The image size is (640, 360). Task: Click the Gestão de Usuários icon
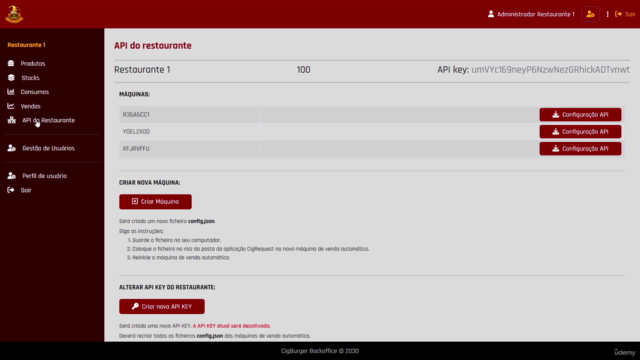tap(11, 148)
